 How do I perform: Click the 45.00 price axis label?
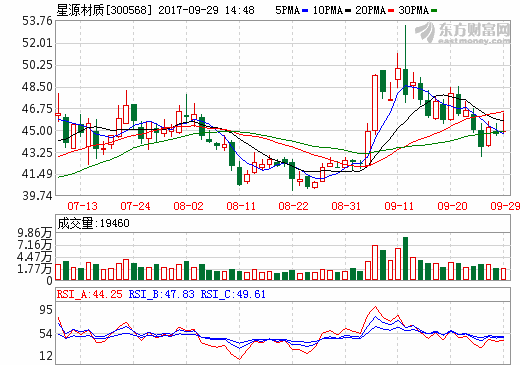(x=37, y=131)
